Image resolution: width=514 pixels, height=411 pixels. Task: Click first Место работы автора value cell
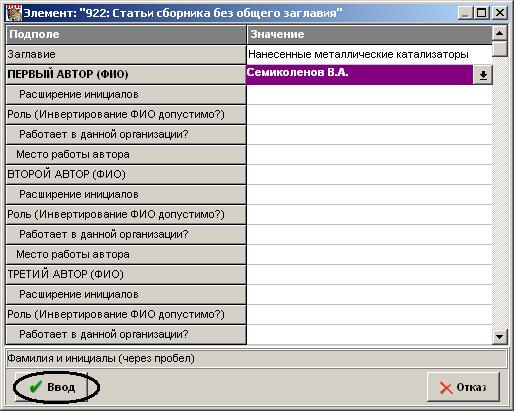click(x=369, y=154)
